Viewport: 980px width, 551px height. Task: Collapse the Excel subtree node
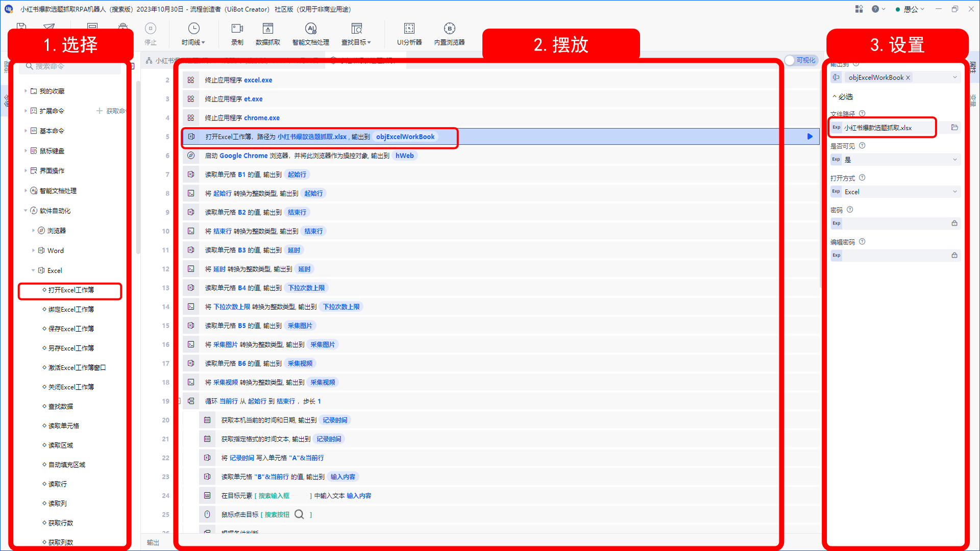34,270
